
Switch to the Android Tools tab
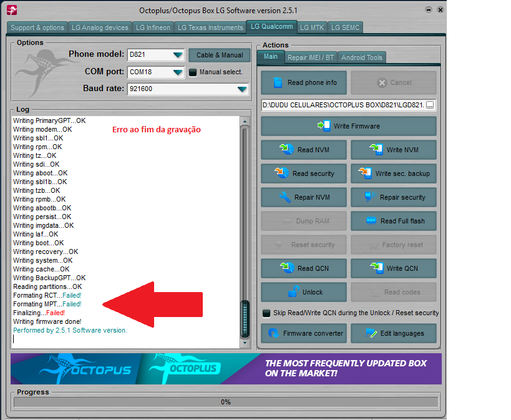point(362,57)
